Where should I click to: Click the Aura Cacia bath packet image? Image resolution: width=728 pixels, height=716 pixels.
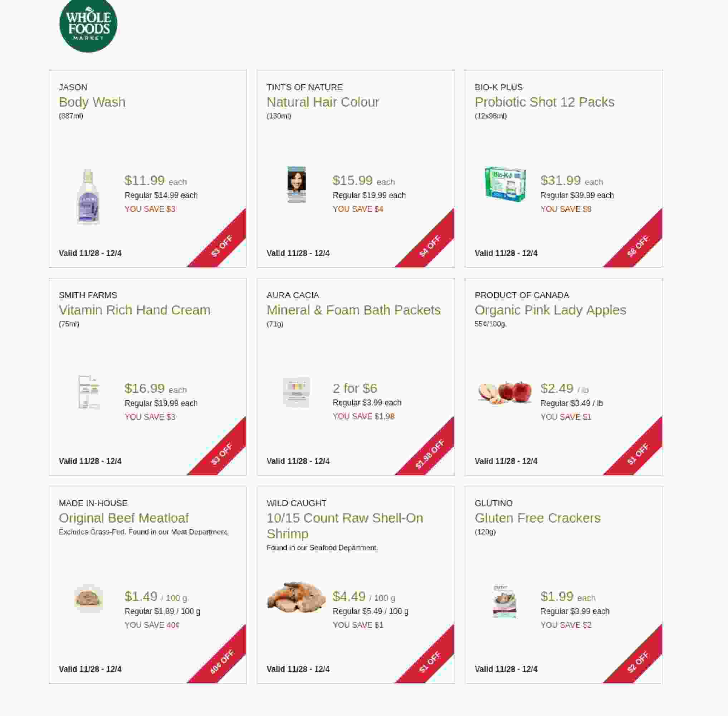coord(297,392)
